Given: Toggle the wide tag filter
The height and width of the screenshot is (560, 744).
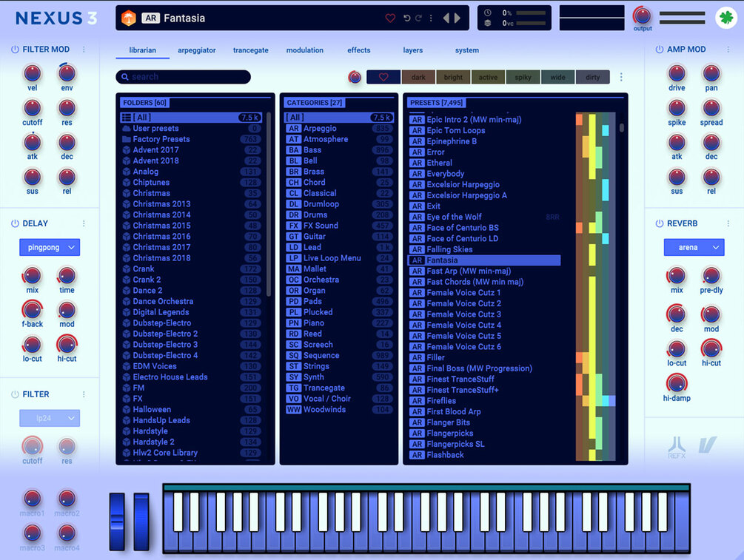Looking at the screenshot, I should (x=557, y=77).
